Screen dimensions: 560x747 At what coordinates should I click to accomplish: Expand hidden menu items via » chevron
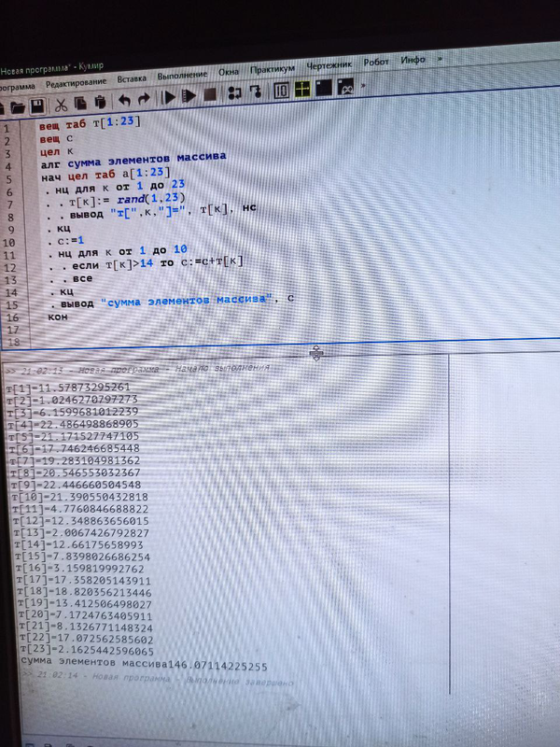pos(440,58)
